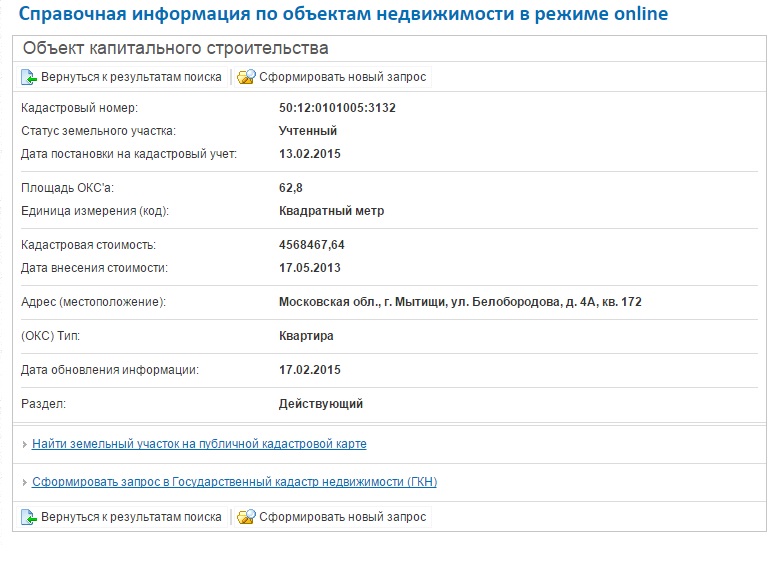Viewport: 777px width, 579px height.
Task: Click the area value 62,8
Action: [291, 188]
